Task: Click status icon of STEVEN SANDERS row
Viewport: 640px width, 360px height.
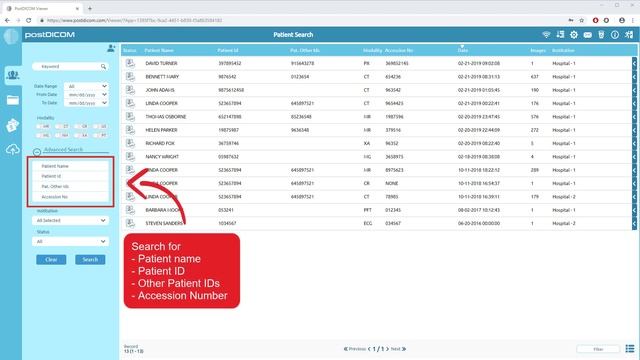Action: 130,223
